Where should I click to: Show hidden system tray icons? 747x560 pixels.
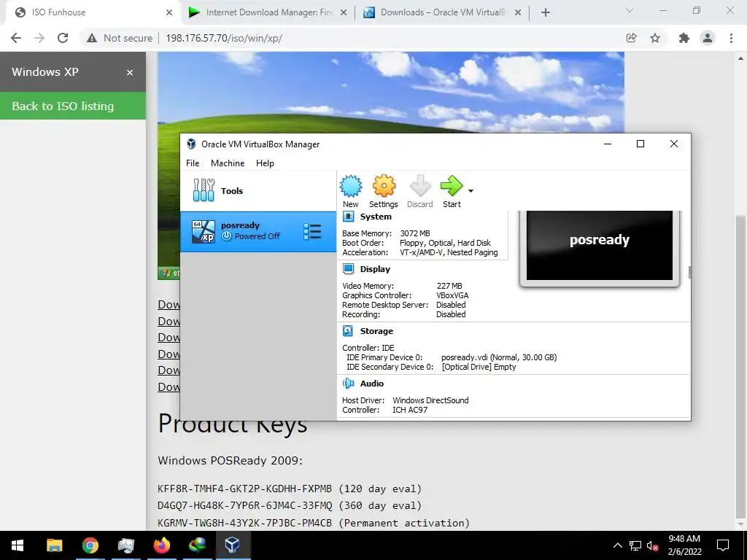pyautogui.click(x=617, y=545)
